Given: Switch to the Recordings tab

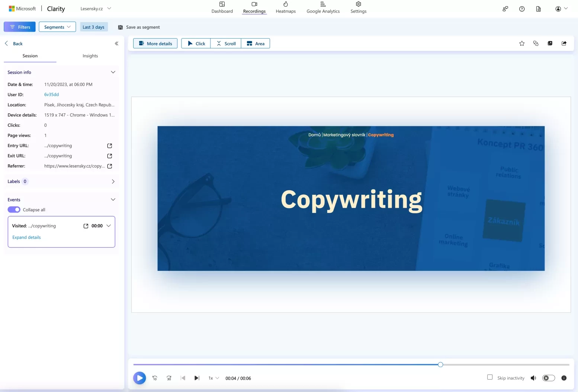Looking at the screenshot, I should tap(254, 7).
